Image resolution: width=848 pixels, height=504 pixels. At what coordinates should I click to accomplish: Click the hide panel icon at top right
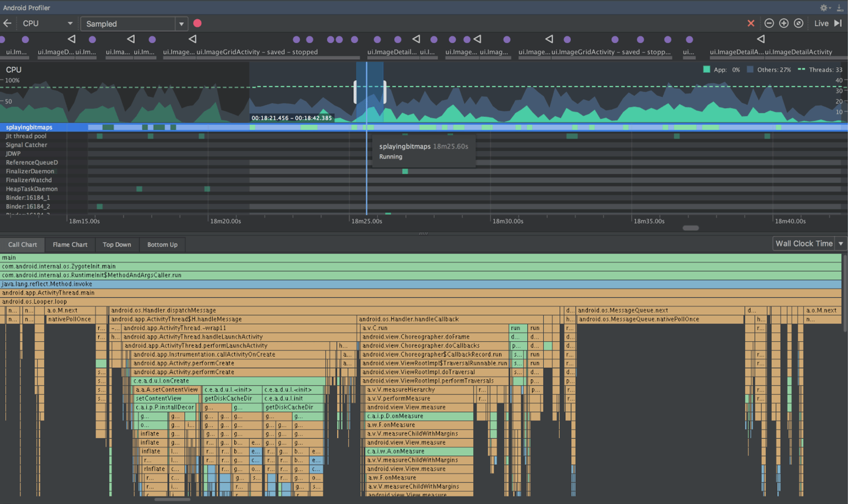click(x=840, y=7)
